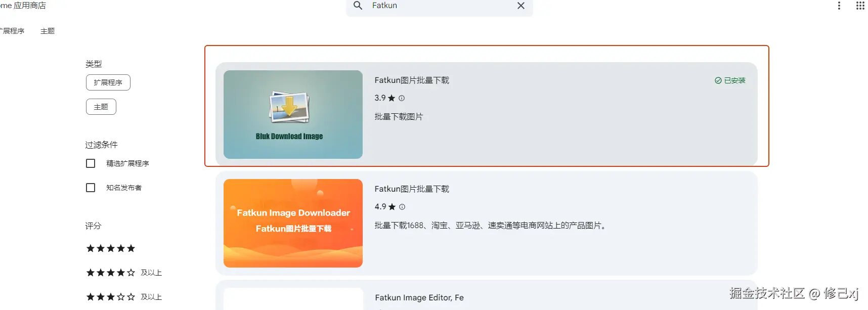The height and width of the screenshot is (310, 868).
Task: Select three stars 及以上 rating filter
Action: pyautogui.click(x=124, y=297)
